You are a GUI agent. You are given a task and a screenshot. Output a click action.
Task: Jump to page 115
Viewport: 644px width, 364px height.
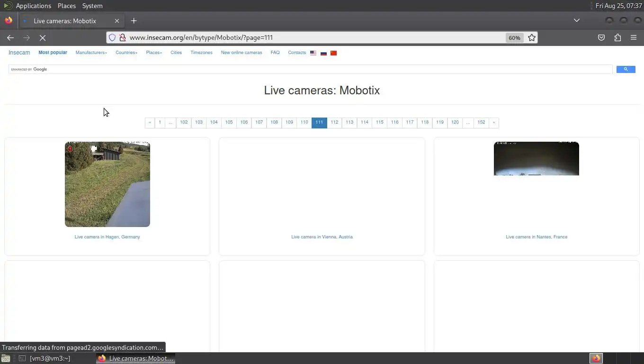[379, 122]
